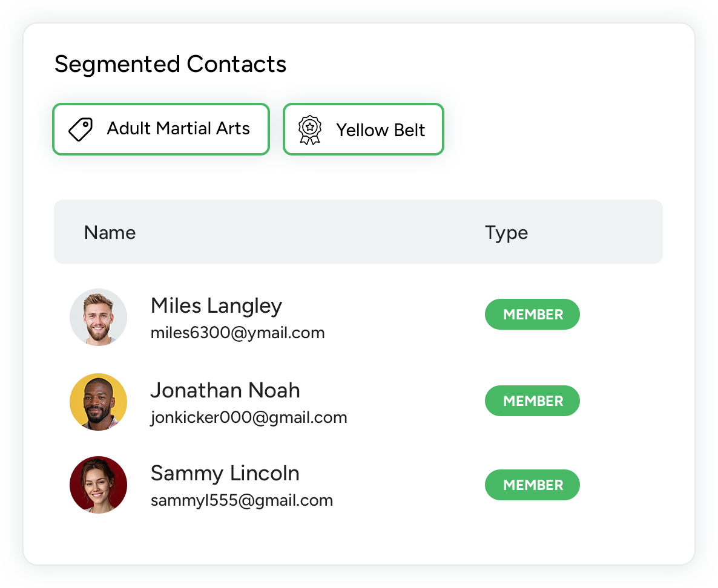This screenshot has width=718, height=588.
Task: Click the tag icon beside Adult Martial Arts
Action: [x=80, y=129]
